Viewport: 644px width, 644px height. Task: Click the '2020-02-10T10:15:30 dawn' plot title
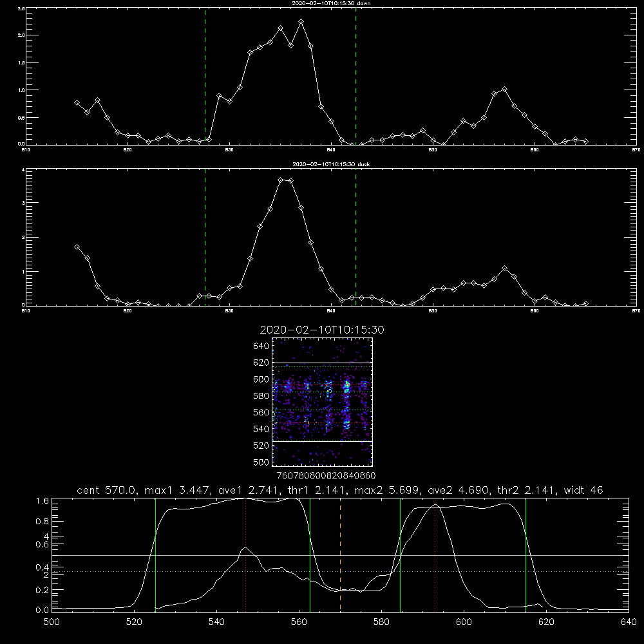point(331,3)
